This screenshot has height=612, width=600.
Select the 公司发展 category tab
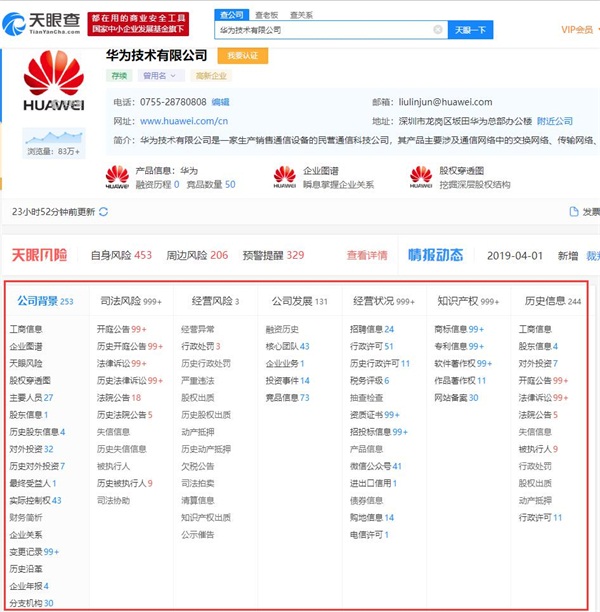[299, 301]
